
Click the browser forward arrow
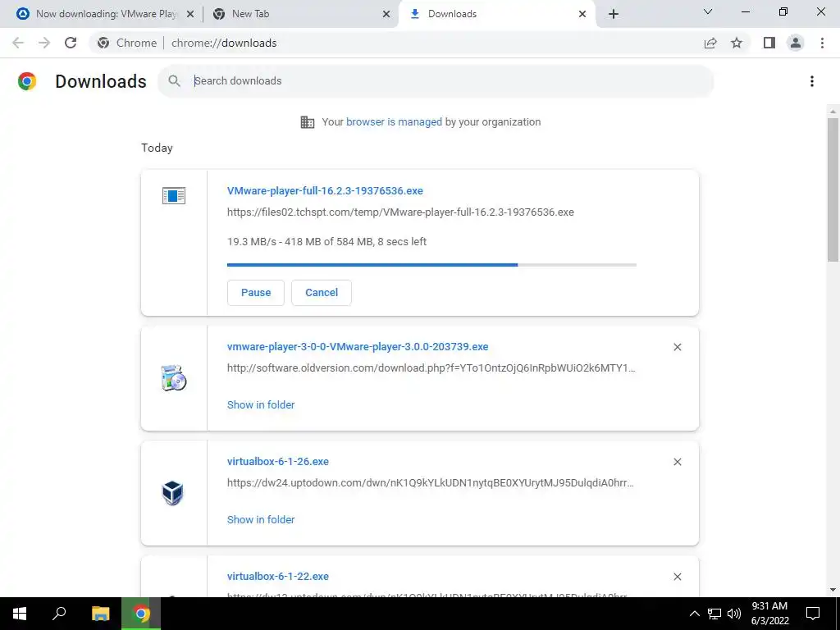(44, 43)
